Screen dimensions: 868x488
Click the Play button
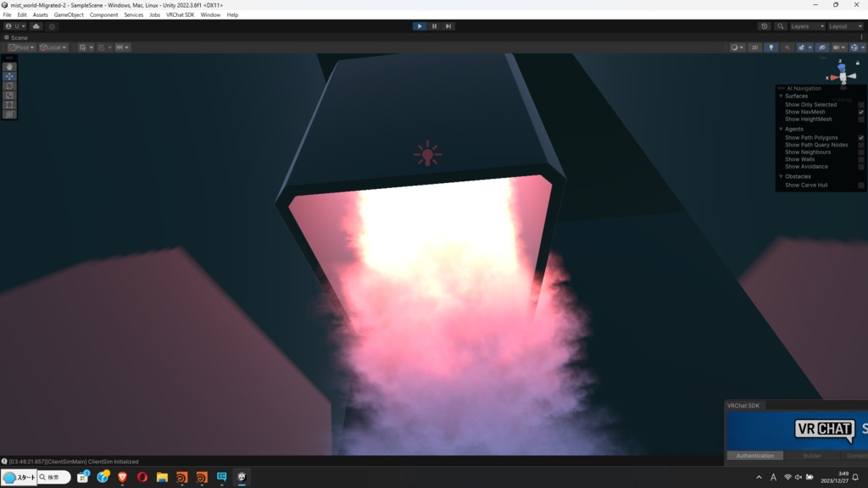point(420,26)
